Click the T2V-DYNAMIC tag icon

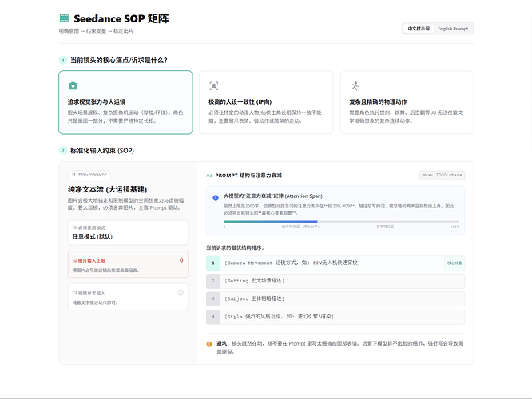coord(73,175)
